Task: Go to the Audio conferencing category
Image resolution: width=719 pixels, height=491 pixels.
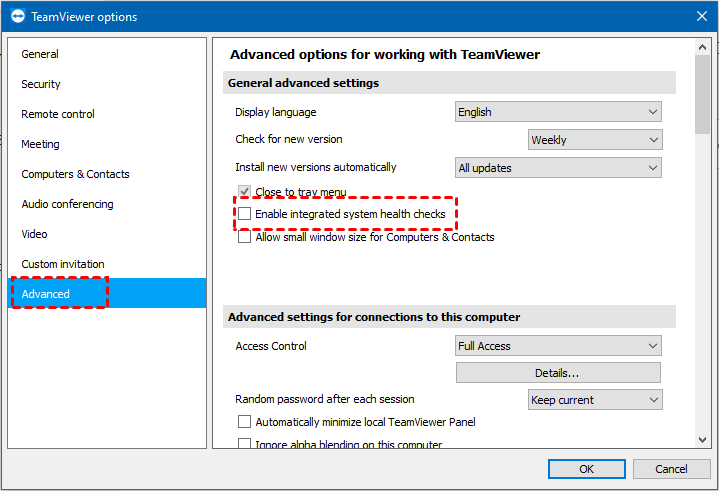Action: pyautogui.click(x=67, y=204)
